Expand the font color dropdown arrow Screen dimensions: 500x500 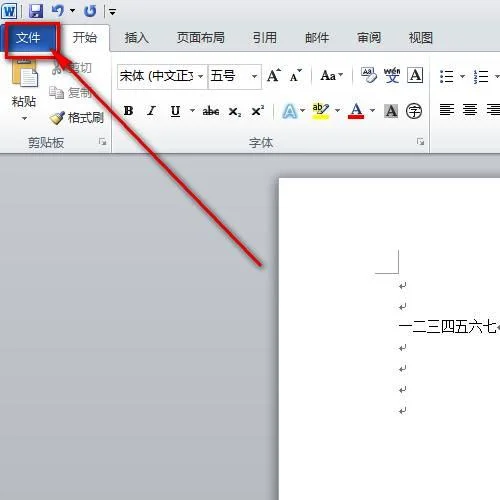[x=372, y=110]
